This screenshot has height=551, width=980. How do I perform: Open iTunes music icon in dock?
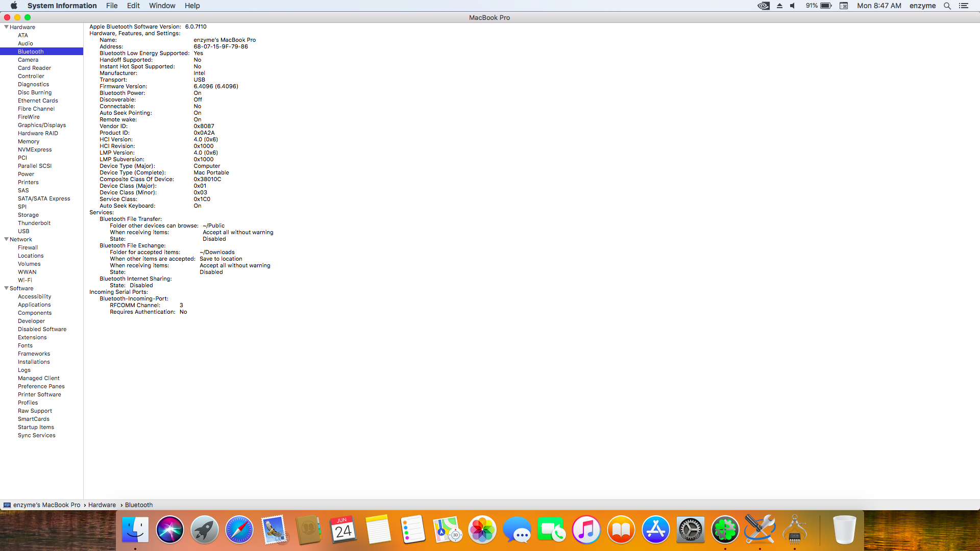586,530
